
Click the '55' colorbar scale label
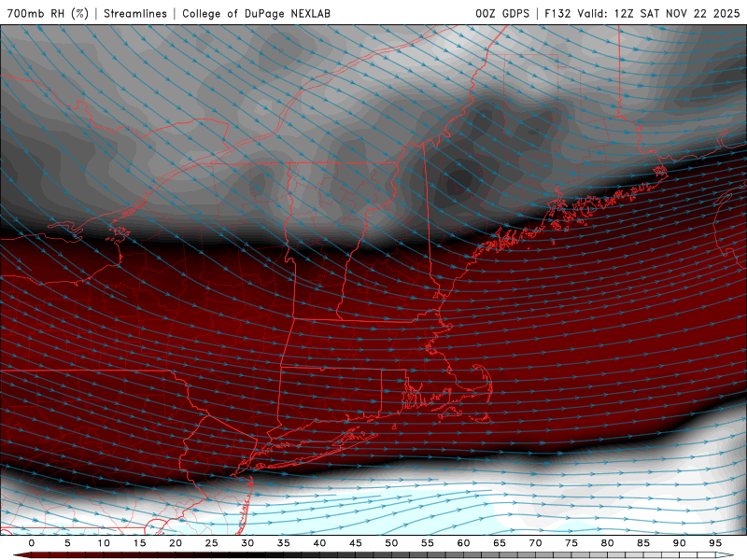[x=428, y=543]
